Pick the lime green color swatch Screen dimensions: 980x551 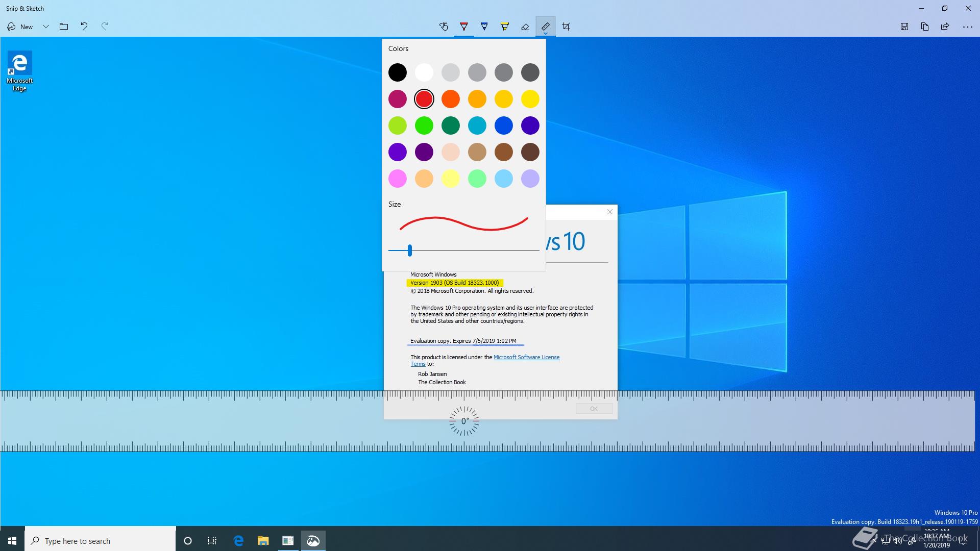click(x=398, y=126)
